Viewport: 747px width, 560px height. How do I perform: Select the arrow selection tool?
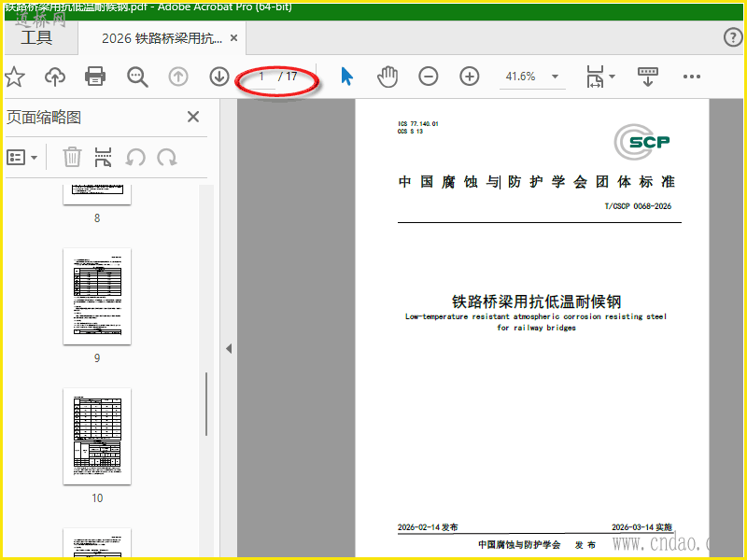(346, 77)
